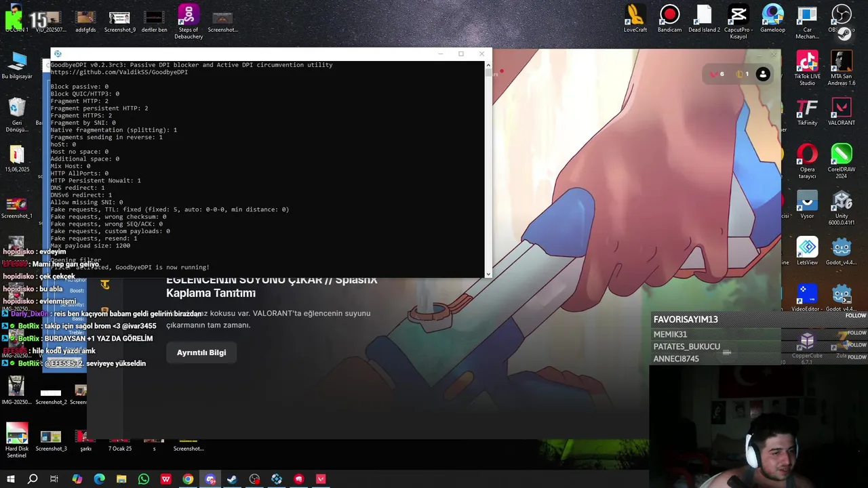Image resolution: width=868 pixels, height=488 pixels.
Task: Switch to Microsoft Edge on taskbar
Action: pos(99,479)
